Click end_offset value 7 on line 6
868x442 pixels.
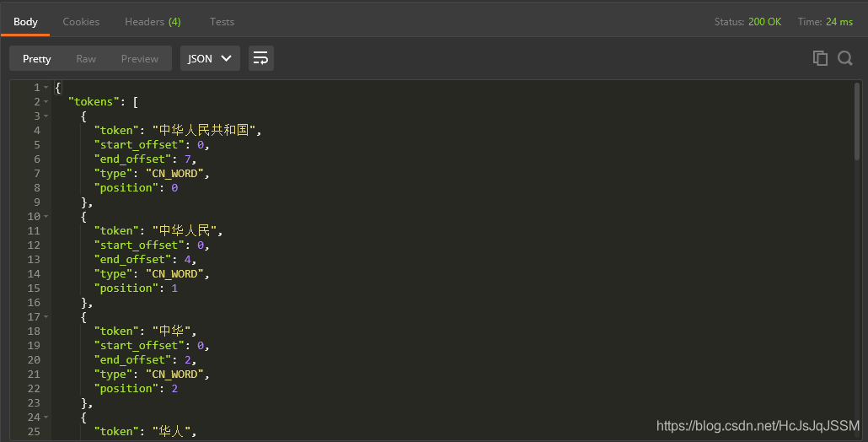[x=188, y=159]
